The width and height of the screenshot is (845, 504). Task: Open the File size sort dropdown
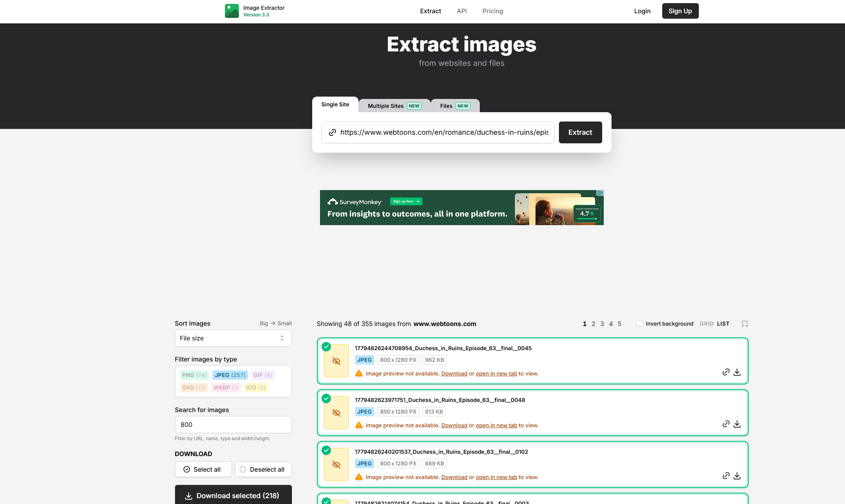(233, 338)
